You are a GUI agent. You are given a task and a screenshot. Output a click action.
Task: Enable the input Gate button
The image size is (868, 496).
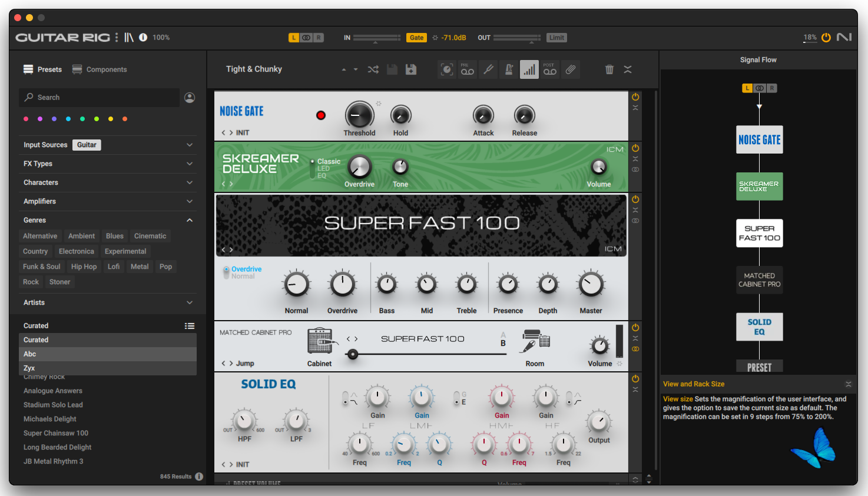pos(416,38)
